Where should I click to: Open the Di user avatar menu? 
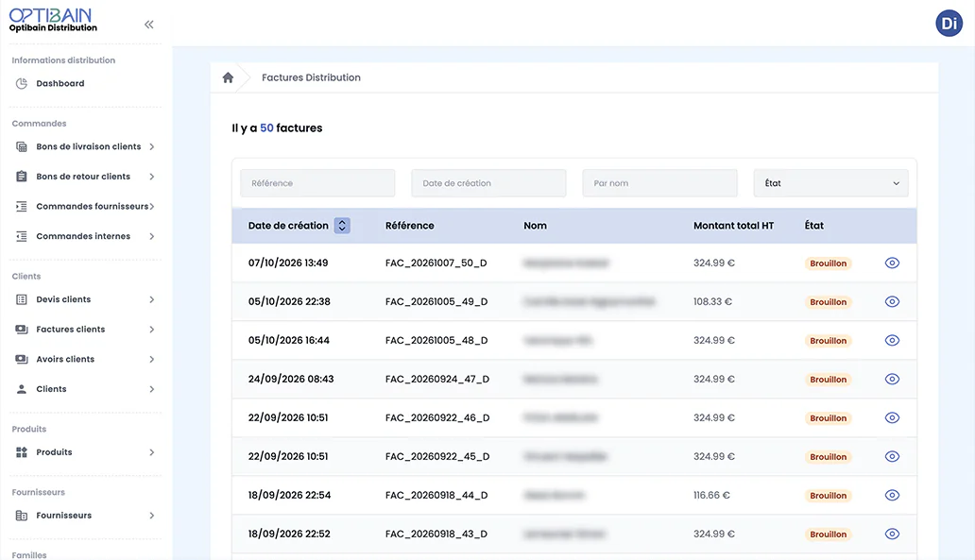pos(949,24)
